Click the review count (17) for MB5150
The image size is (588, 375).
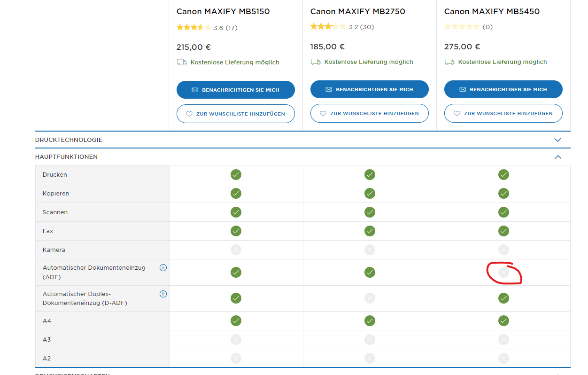pos(232,28)
